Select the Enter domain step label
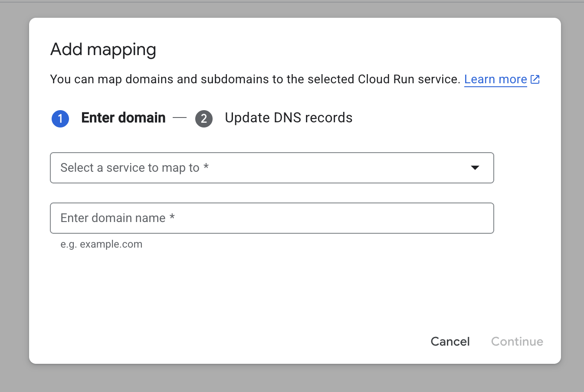This screenshot has height=392, width=584. pos(123,118)
